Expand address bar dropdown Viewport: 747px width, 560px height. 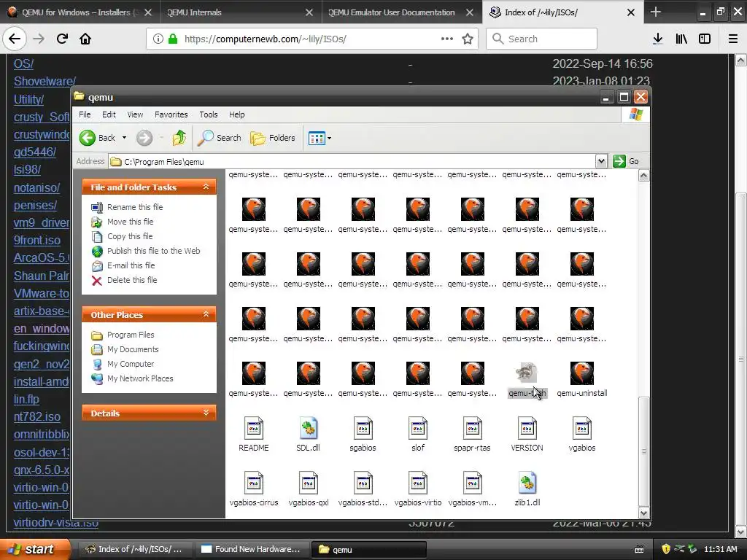601,161
